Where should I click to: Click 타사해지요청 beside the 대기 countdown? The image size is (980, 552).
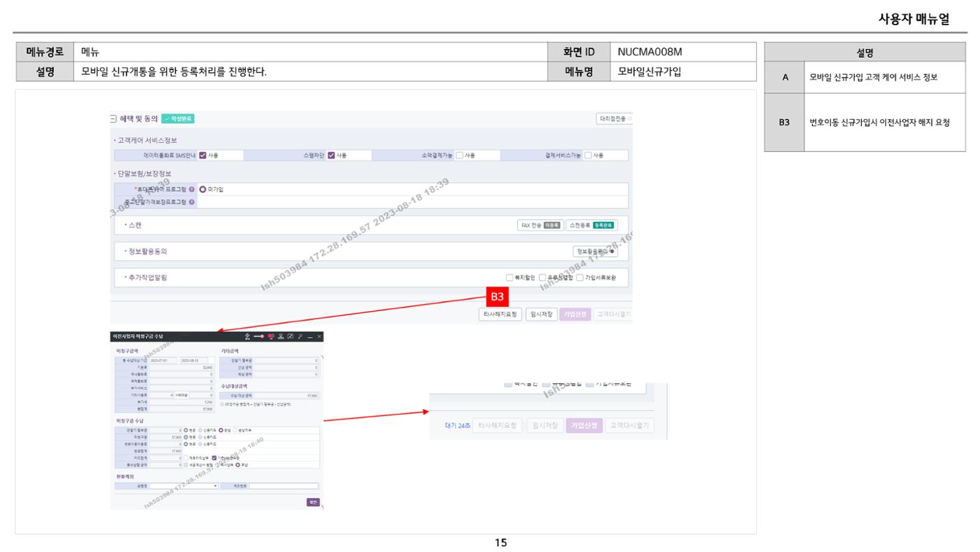click(498, 426)
